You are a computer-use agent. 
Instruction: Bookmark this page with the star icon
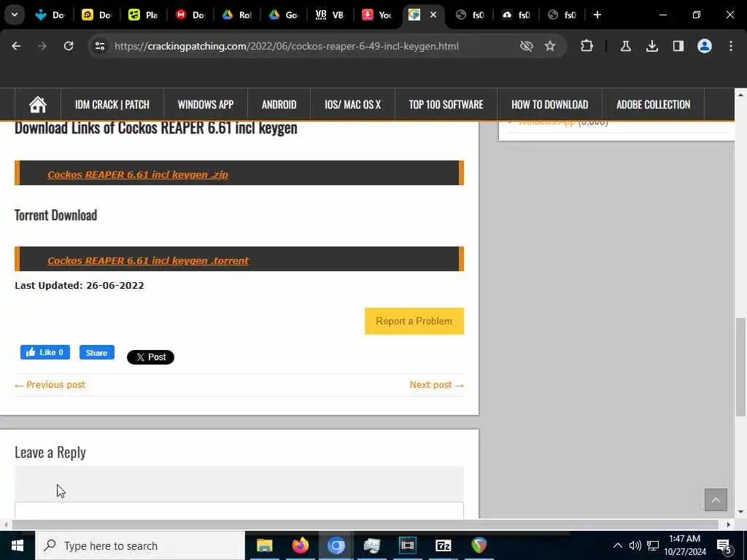pyautogui.click(x=550, y=46)
